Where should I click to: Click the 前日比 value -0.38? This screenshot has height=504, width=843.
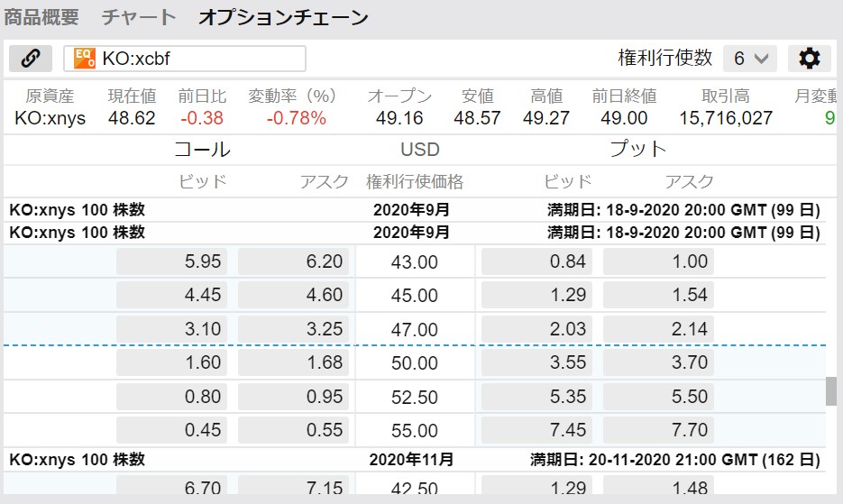pos(202,118)
